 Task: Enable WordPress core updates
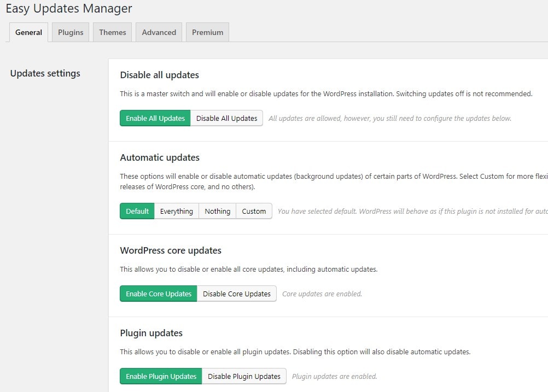158,294
